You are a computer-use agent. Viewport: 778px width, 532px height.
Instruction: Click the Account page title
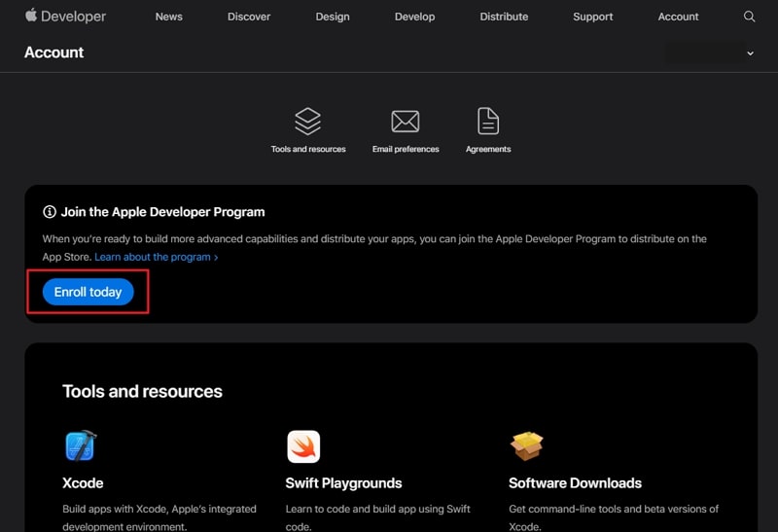pyautogui.click(x=54, y=53)
